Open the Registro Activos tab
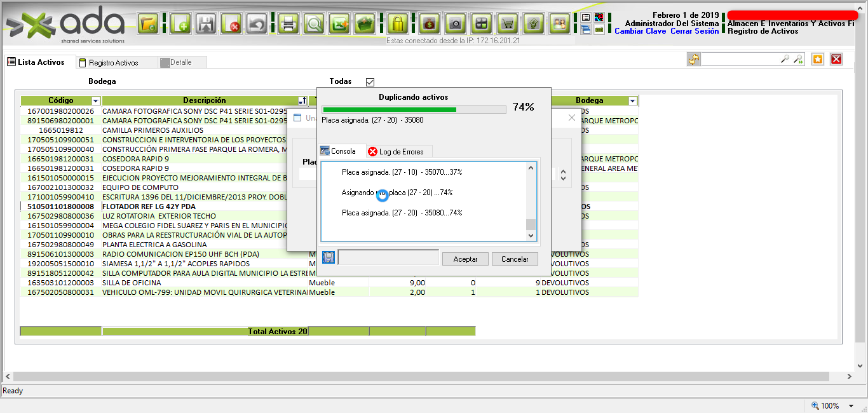This screenshot has width=868, height=413. point(113,63)
